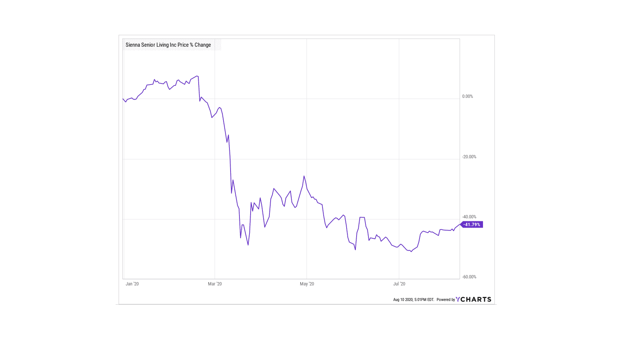Click the YCharts logo
The image size is (642, 364).
tap(473, 300)
